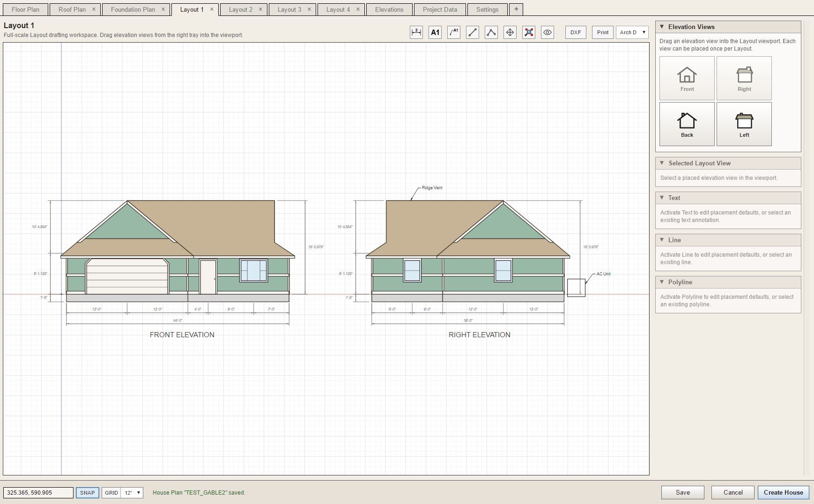Click the Cancel button
Screen dimensions: 814x504
point(733,492)
